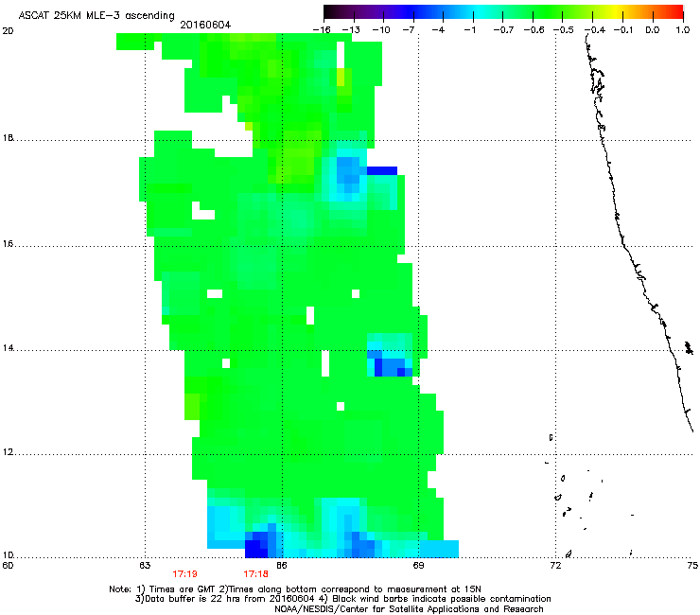Click the colorbar label -16
Screen dimensions: 700x615
point(322,30)
